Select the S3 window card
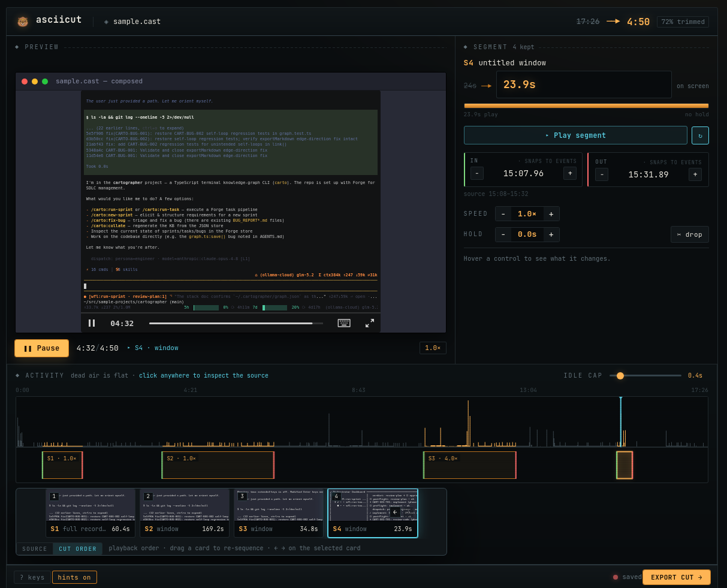The height and width of the screenshot is (588, 727). point(279,513)
